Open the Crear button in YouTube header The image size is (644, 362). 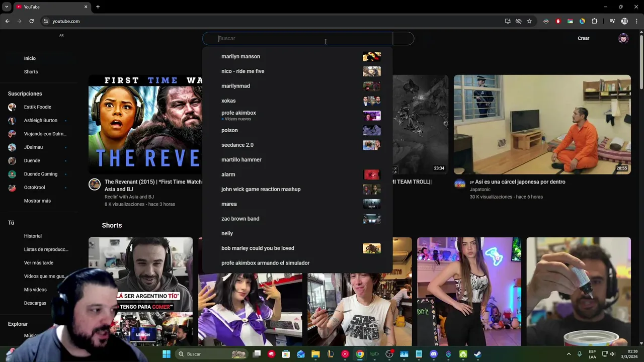tap(583, 38)
